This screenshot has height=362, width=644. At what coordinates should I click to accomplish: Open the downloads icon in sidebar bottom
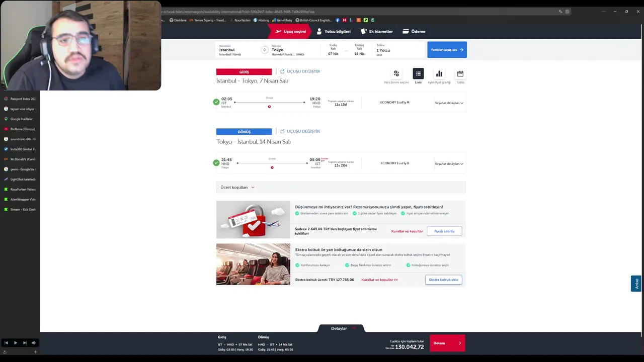pos(5,352)
